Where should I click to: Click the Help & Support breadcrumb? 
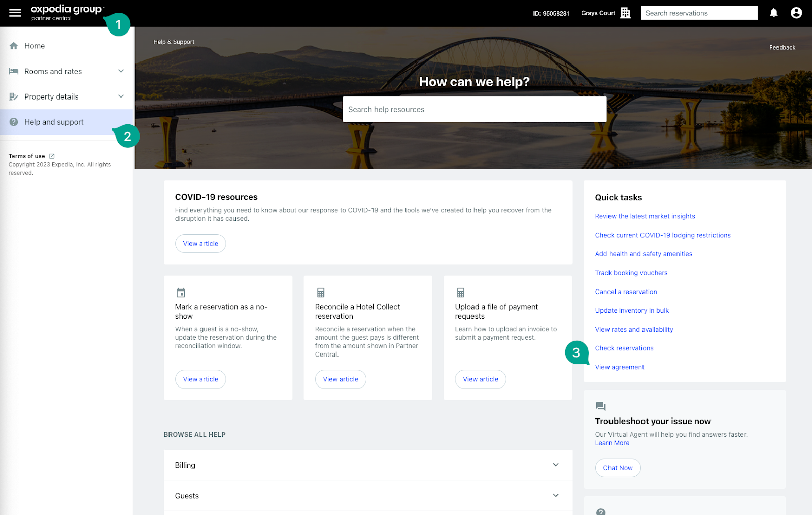[174, 42]
